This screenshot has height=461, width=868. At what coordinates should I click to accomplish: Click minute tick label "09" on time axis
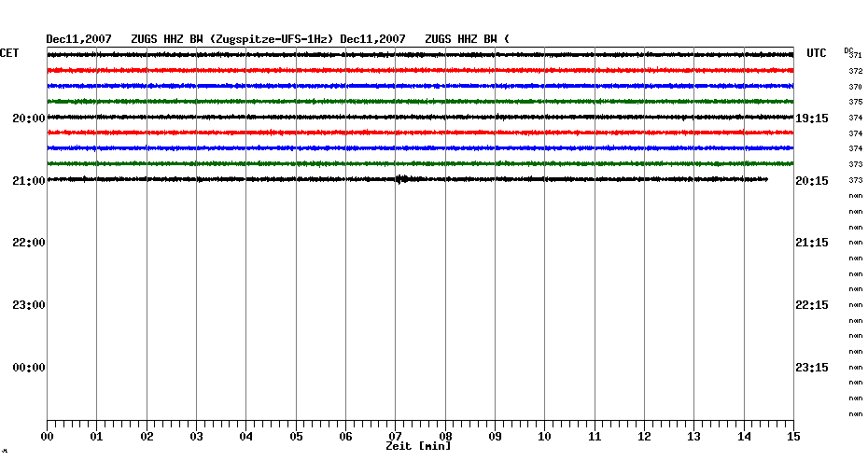click(x=495, y=437)
